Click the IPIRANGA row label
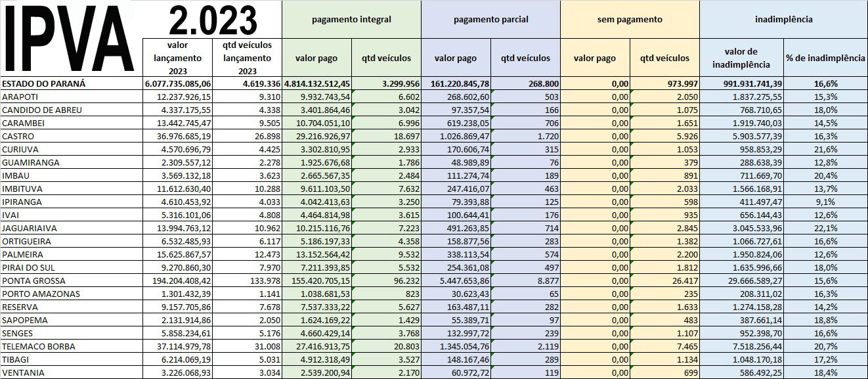The height and width of the screenshot is (379, 868). pyautogui.click(x=72, y=202)
